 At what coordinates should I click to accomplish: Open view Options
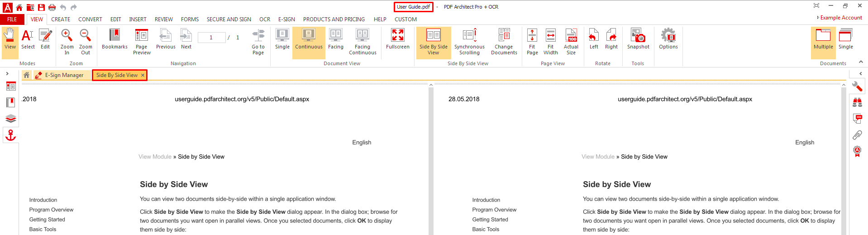[668, 39]
